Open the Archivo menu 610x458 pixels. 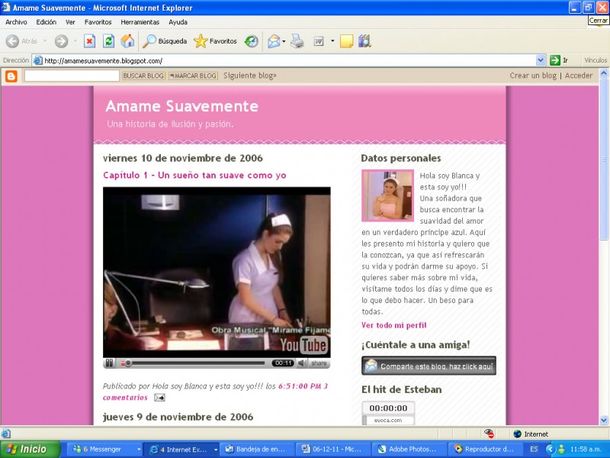pyautogui.click(x=16, y=22)
